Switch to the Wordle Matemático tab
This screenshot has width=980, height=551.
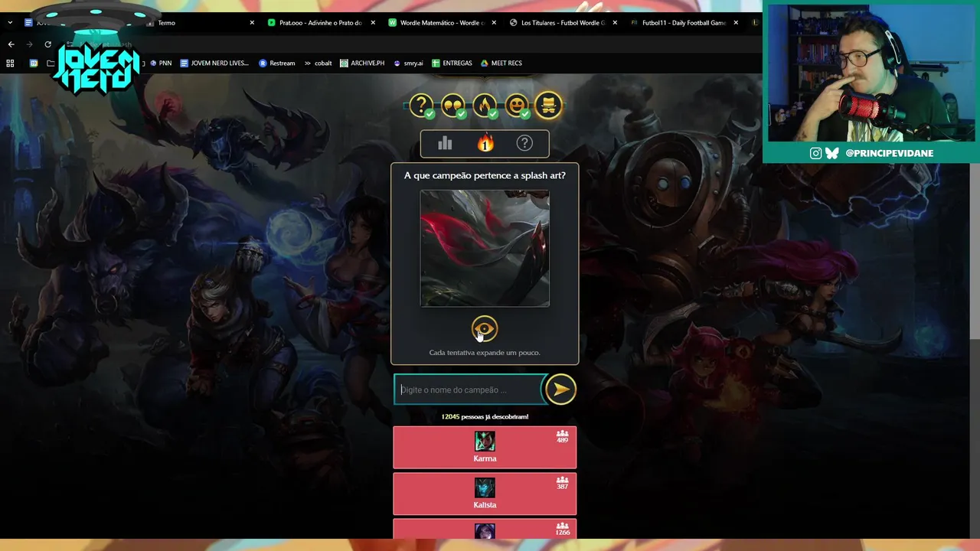click(x=442, y=23)
